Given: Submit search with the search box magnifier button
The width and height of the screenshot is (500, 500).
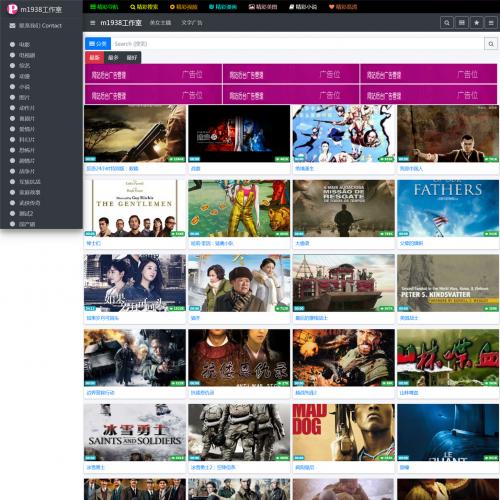Looking at the screenshot, I should click(491, 44).
